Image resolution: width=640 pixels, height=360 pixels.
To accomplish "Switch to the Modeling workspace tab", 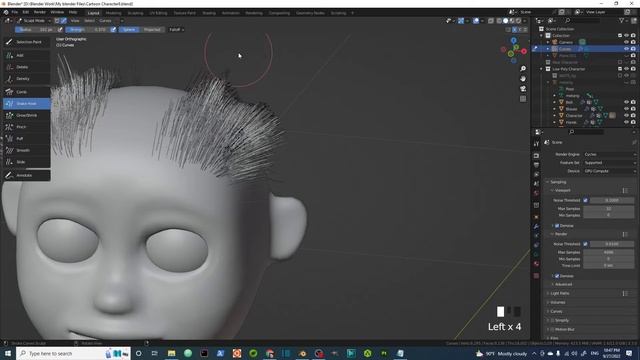I will (x=113, y=13).
